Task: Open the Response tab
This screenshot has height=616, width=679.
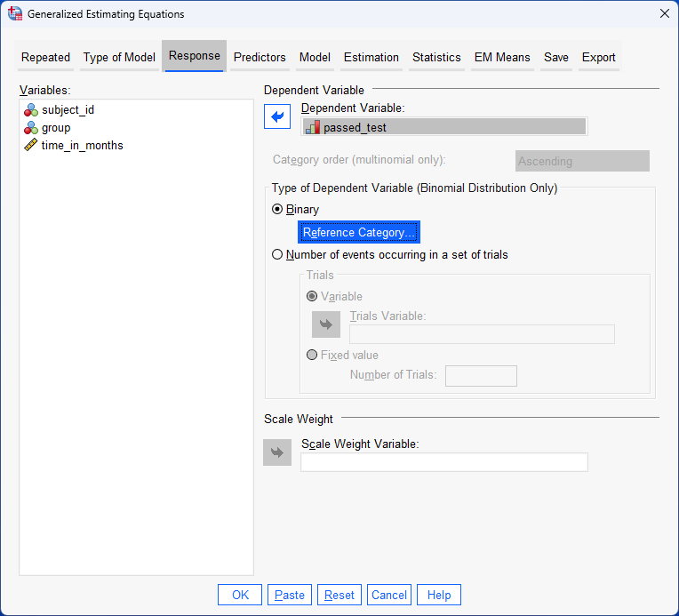Action: [194, 56]
